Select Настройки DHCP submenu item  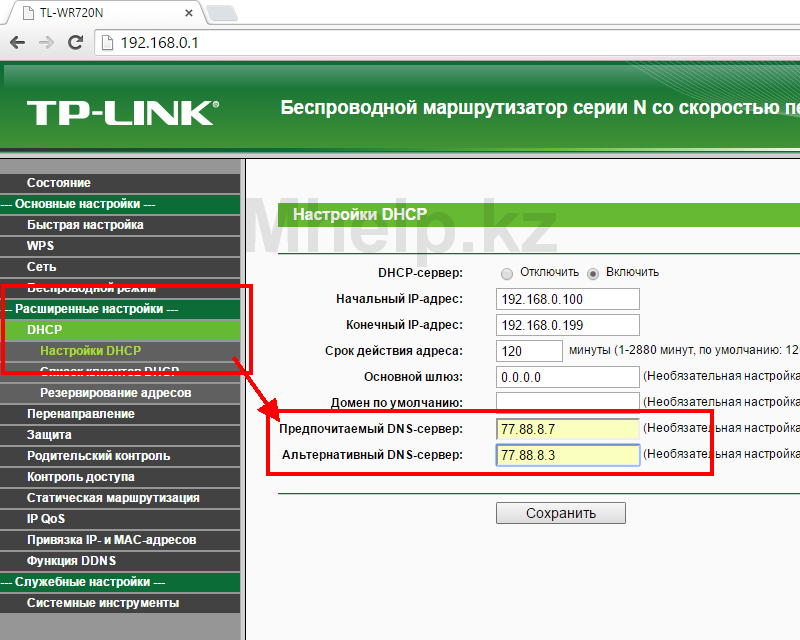pos(120,351)
